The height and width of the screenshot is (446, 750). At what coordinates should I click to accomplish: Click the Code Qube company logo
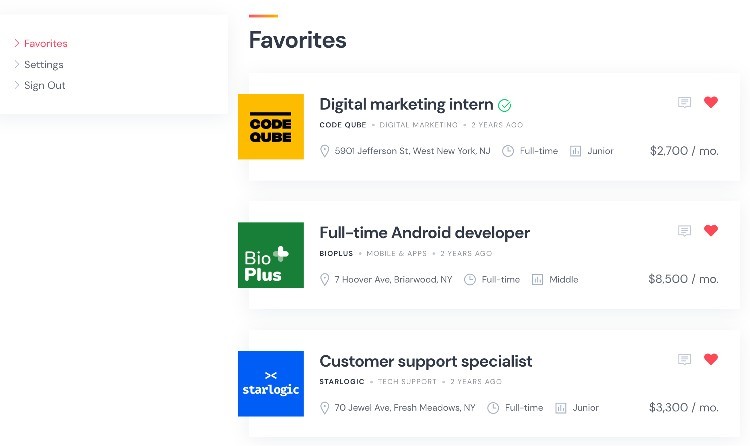pyautogui.click(x=271, y=127)
